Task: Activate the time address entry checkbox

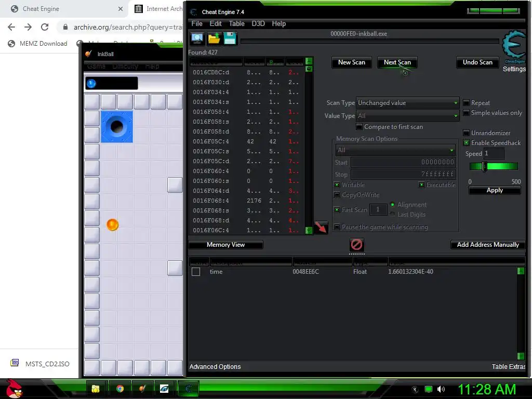Action: click(196, 271)
